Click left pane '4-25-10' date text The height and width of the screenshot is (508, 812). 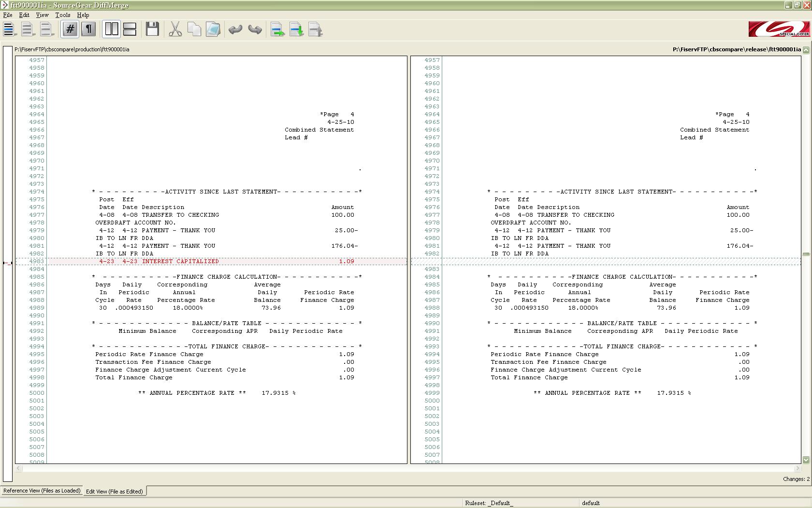tap(341, 122)
